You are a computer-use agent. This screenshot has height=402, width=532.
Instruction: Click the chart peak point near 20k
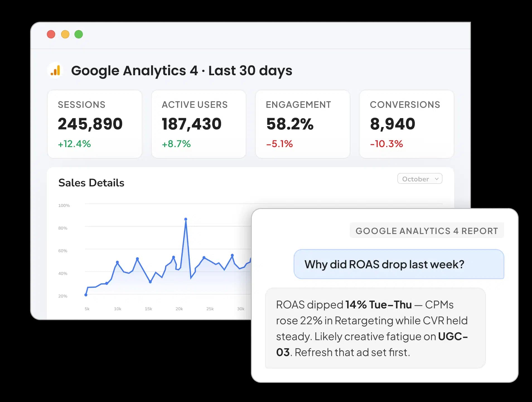[186, 219]
